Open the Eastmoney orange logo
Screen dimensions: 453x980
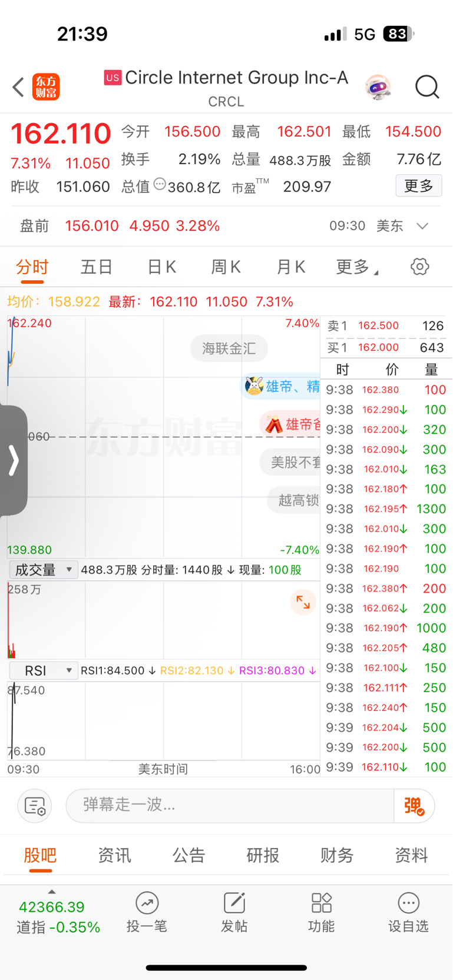(46, 87)
